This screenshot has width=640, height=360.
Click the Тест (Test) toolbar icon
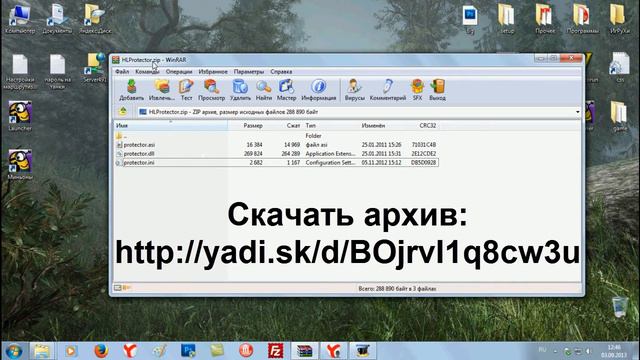pyautogui.click(x=186, y=90)
